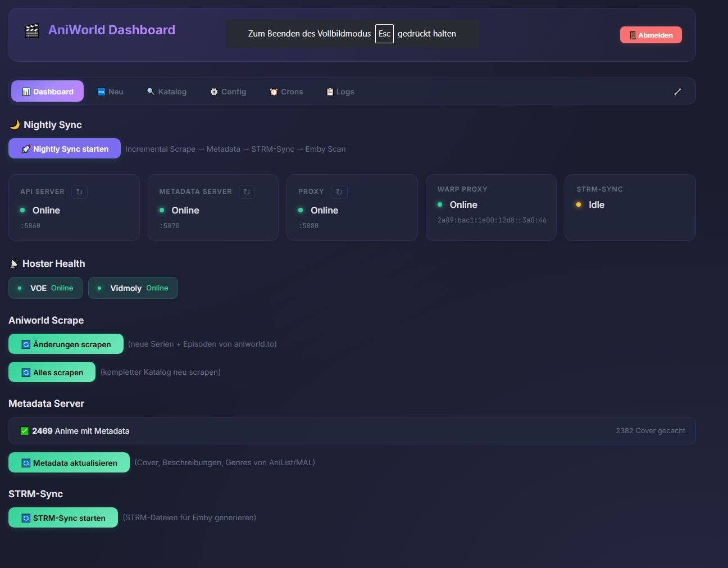Click the Incremental Scrape pipeline description
728x568 pixels.
point(235,149)
